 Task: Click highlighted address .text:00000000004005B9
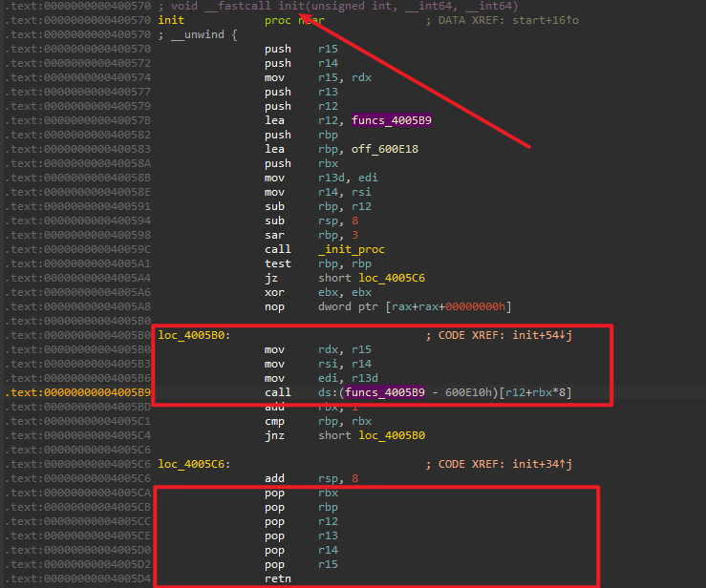click(78, 392)
